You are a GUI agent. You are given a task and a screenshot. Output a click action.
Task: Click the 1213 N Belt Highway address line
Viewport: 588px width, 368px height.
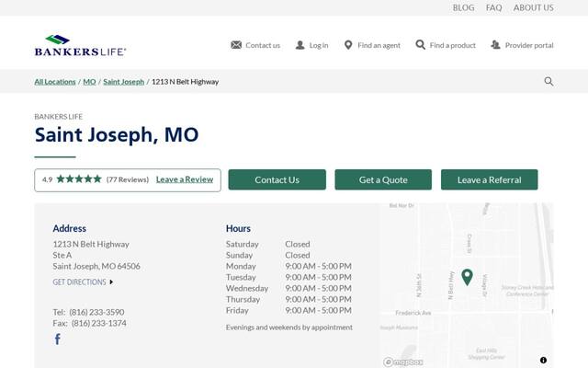click(91, 244)
